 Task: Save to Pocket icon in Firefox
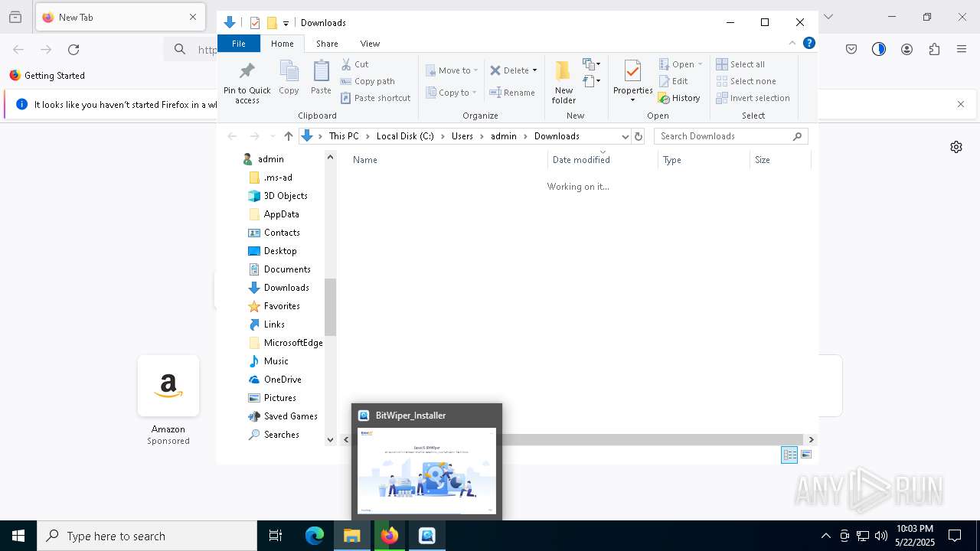(x=851, y=50)
